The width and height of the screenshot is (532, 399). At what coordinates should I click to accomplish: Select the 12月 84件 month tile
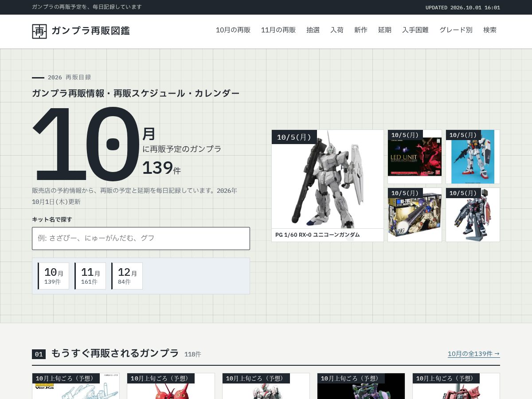click(x=127, y=276)
